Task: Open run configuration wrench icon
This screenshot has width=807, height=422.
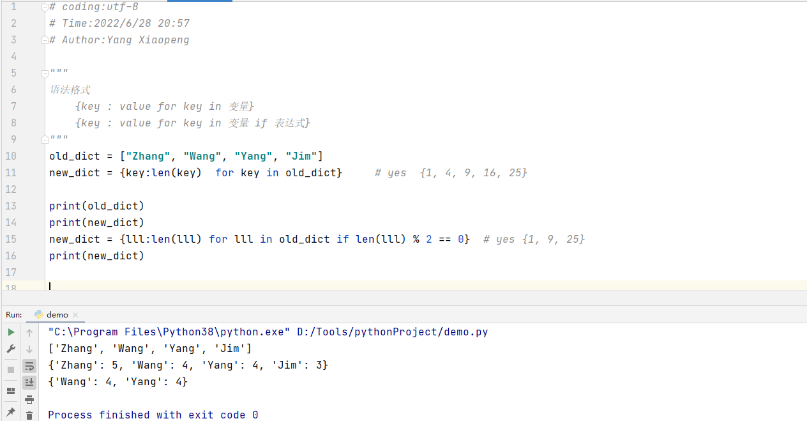Action: tap(11, 349)
